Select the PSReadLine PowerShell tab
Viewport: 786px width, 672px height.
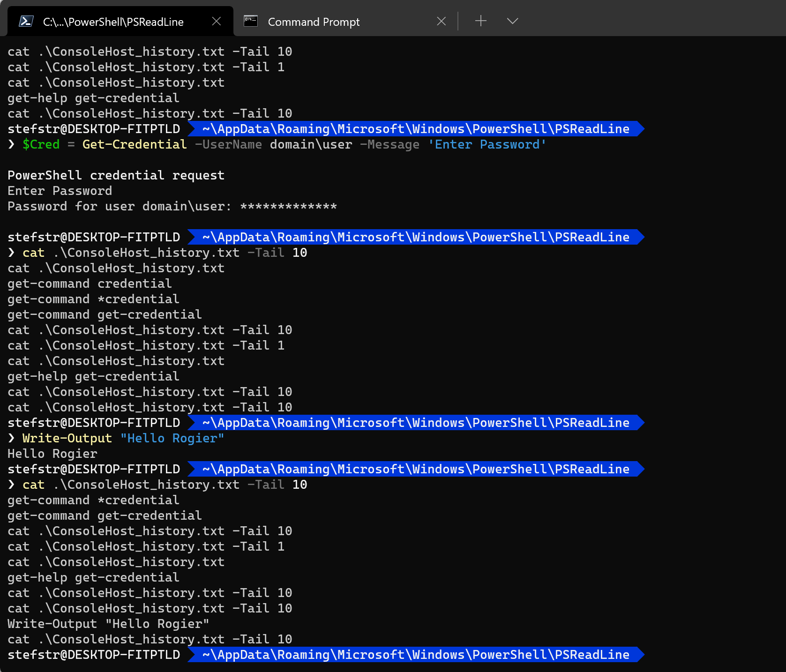point(112,21)
